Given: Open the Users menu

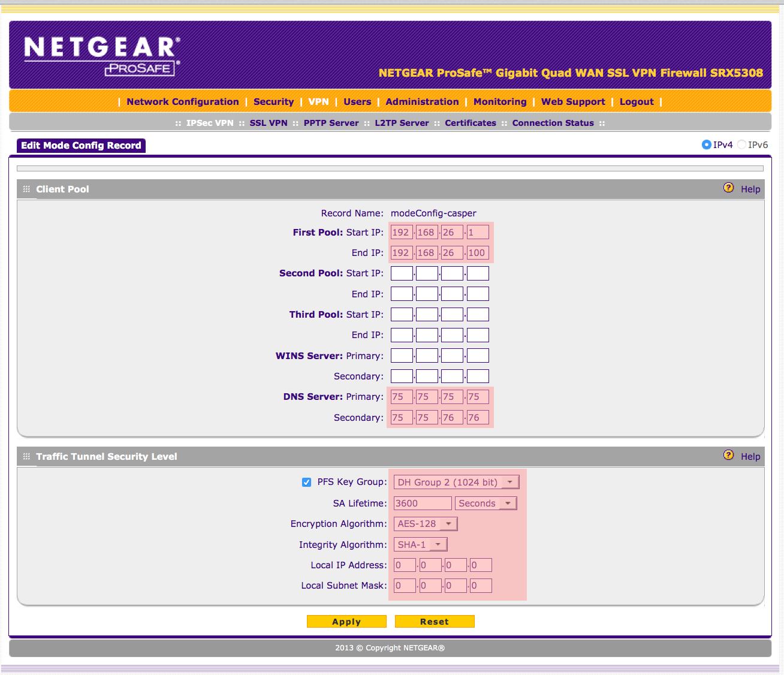Looking at the screenshot, I should click(357, 102).
